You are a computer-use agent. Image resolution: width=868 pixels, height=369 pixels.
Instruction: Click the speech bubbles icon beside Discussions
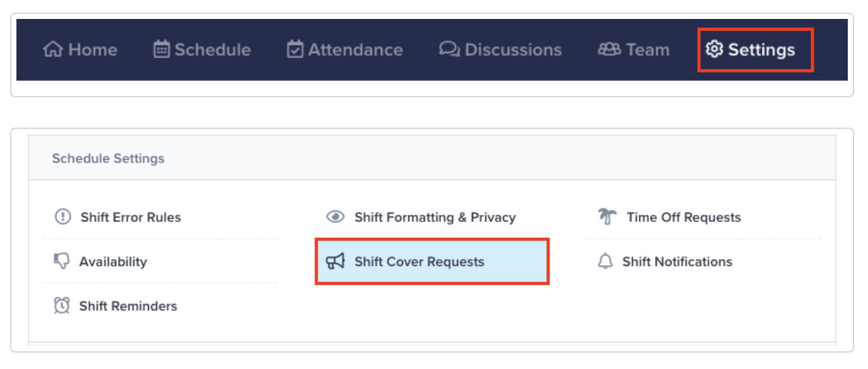point(449,49)
